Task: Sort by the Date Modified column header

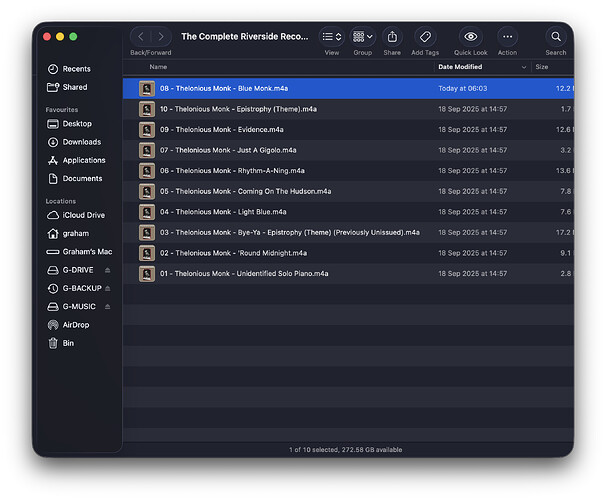Action: pyautogui.click(x=460, y=67)
